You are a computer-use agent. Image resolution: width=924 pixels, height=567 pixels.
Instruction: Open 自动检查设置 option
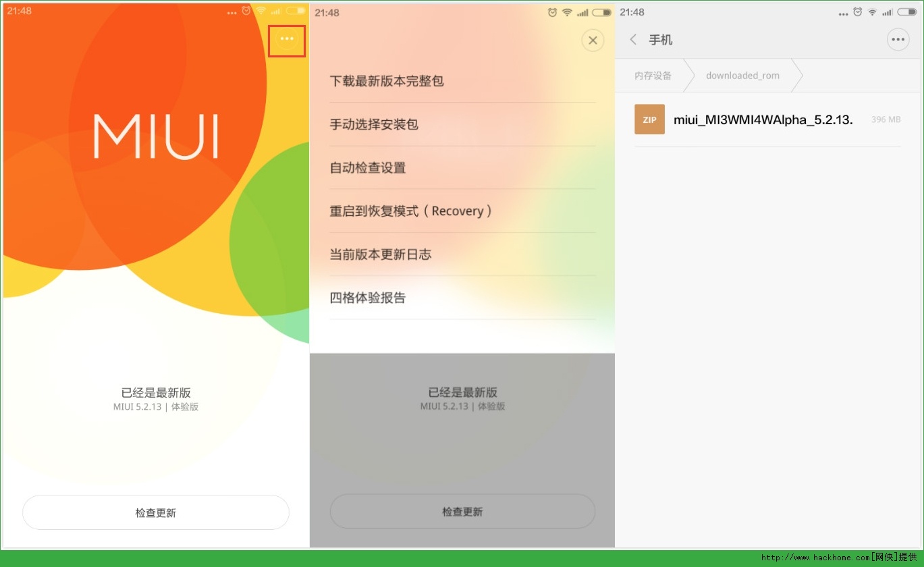tap(368, 167)
